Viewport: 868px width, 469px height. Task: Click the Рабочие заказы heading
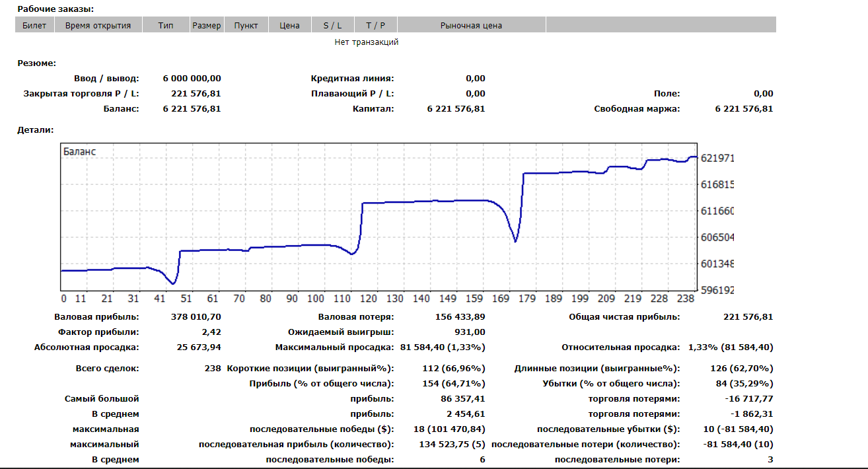pos(55,9)
